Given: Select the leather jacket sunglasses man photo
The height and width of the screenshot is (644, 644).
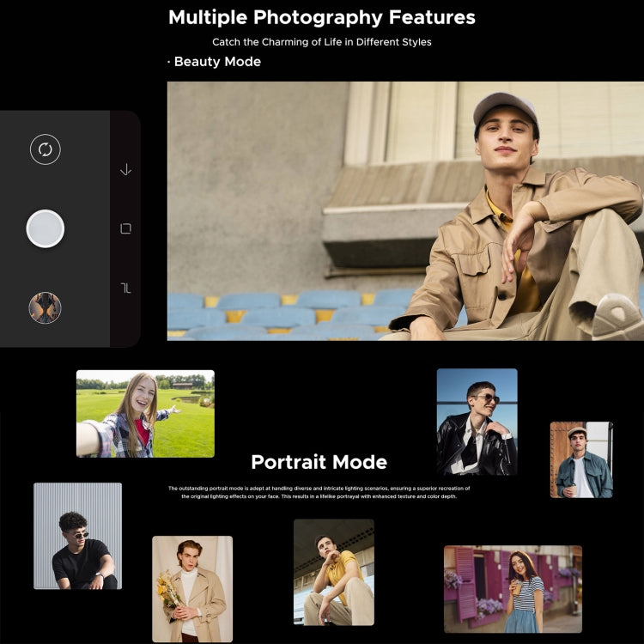Looking at the screenshot, I should 477,422.
